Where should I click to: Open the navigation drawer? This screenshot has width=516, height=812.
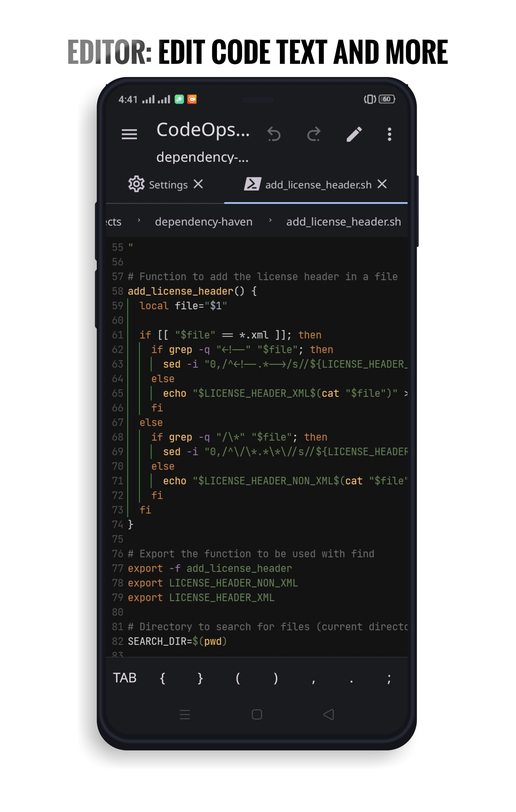click(129, 134)
